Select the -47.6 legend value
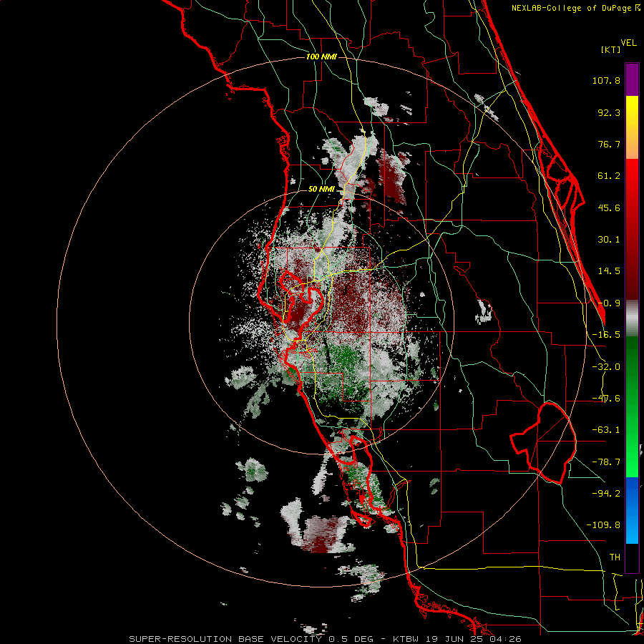The height and width of the screenshot is (644, 644). (606, 399)
